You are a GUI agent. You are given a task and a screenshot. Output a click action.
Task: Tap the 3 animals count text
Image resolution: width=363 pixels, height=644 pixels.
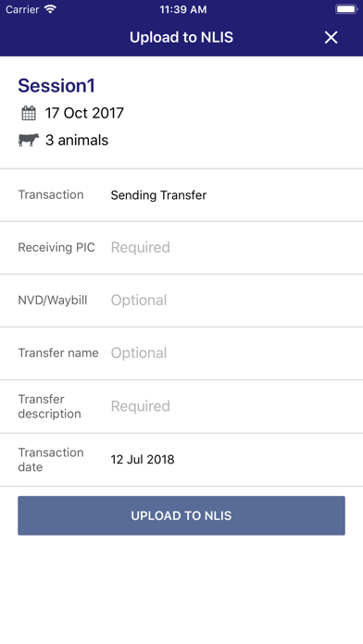pyautogui.click(x=77, y=140)
